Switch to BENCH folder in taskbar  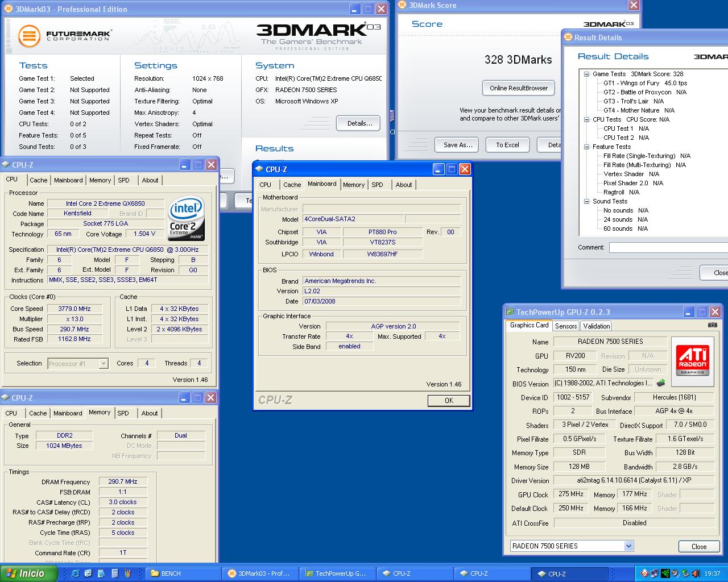click(184, 573)
